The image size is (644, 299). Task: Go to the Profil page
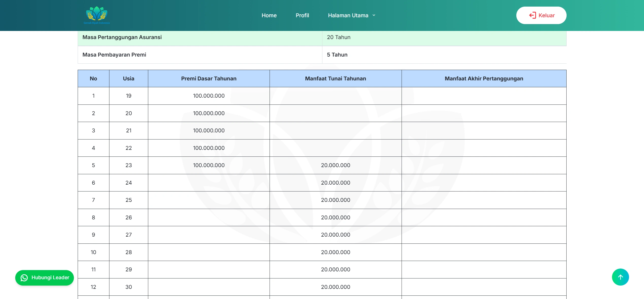pos(302,15)
